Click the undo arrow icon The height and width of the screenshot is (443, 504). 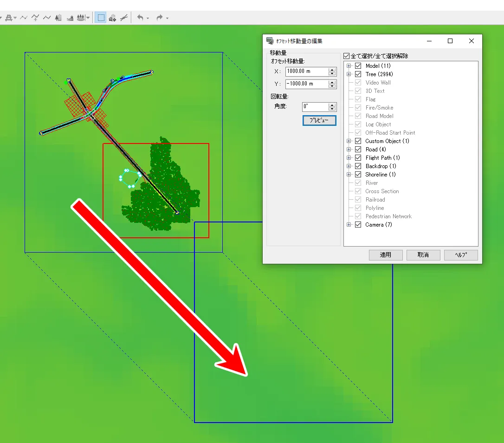(140, 18)
